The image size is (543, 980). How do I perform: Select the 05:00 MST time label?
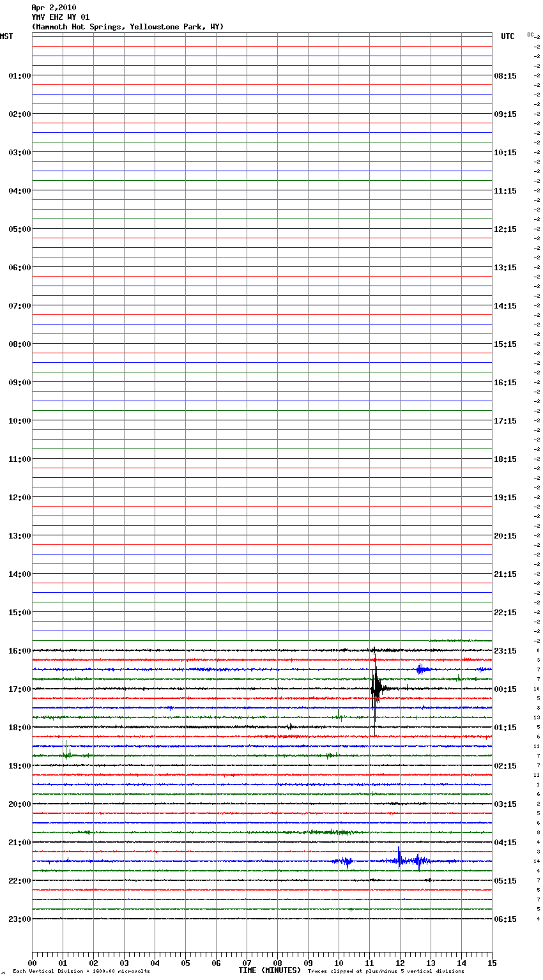coord(20,229)
